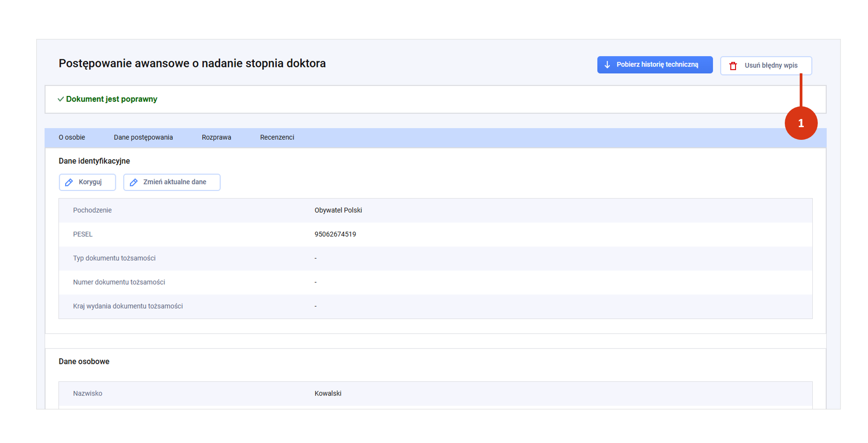Click the PESEL number 95062674519
The image size is (868, 443).
coord(335,234)
